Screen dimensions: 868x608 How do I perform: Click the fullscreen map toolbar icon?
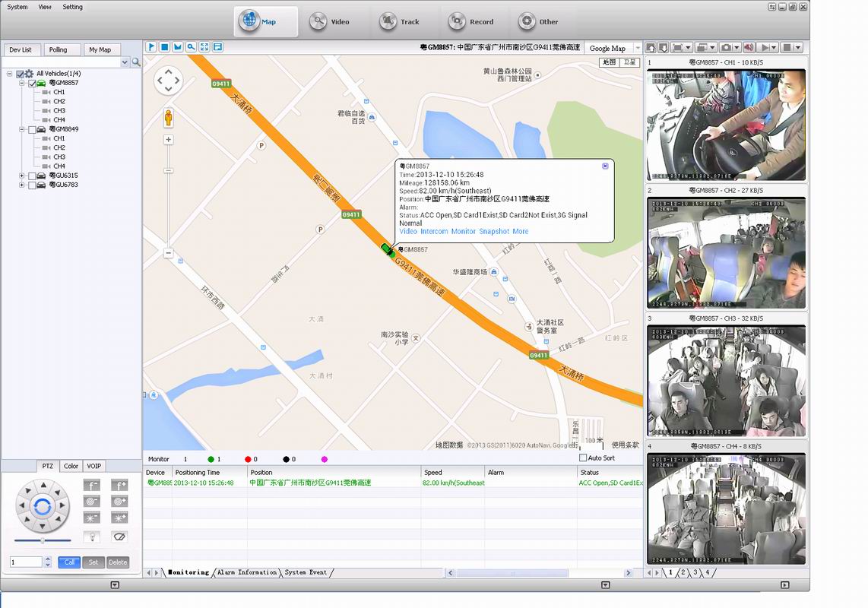point(204,47)
